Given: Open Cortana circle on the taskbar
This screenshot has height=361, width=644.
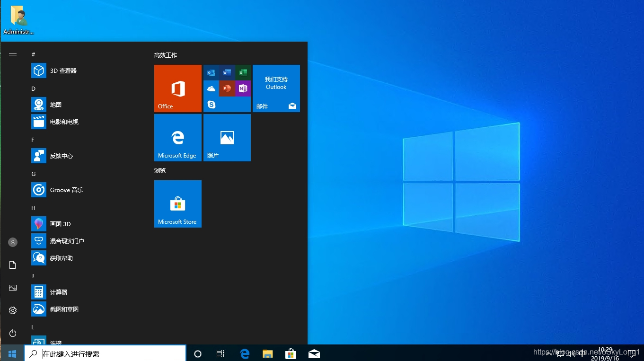Looking at the screenshot, I should 198,353.
